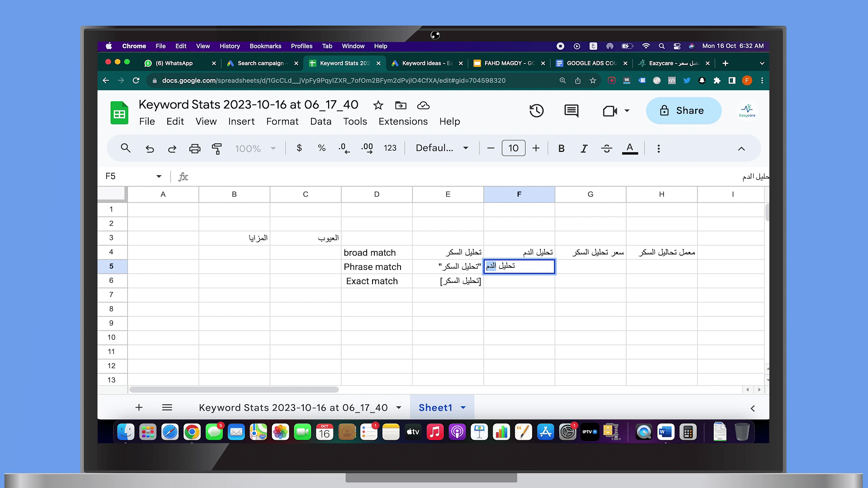Viewport: 868px width, 488px height.
Task: Click the search menus magnifier icon
Action: [126, 148]
